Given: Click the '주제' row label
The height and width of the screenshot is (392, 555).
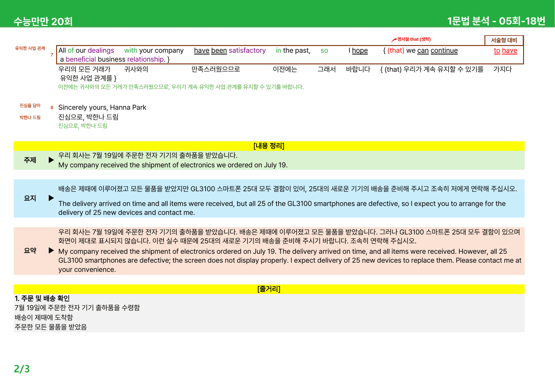Looking at the screenshot, I should point(30,160).
